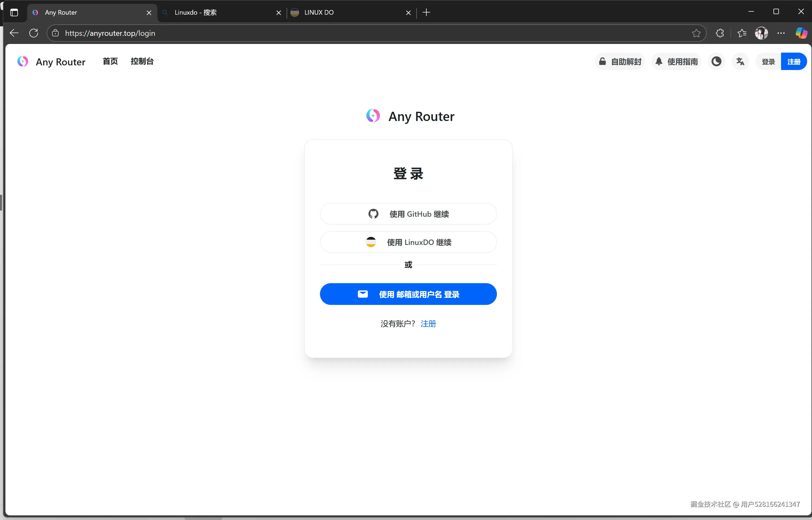Open a new browser tab
Screen dimensions: 812x520
pos(426,12)
